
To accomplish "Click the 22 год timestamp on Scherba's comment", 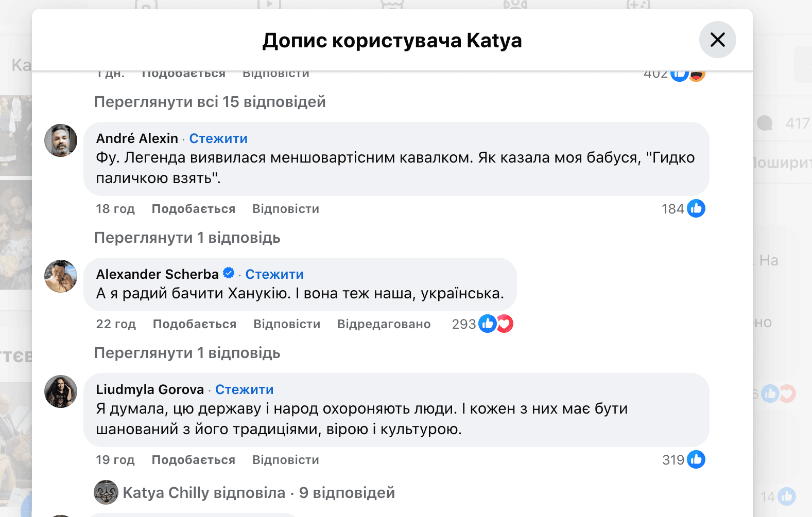I will click(116, 324).
